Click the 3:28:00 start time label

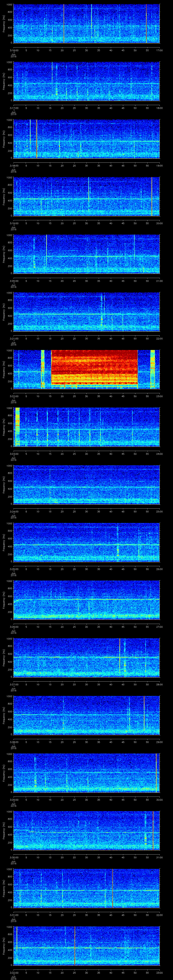(14, 742)
